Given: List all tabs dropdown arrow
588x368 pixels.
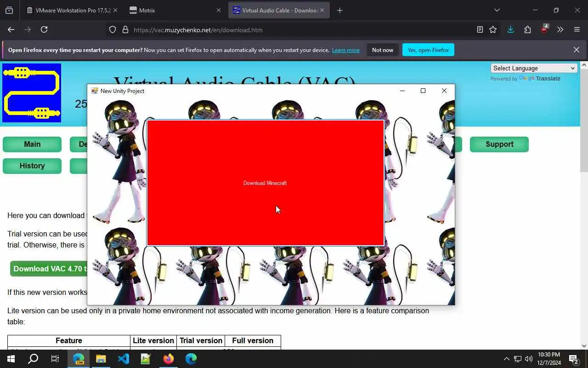Looking at the screenshot, I should [x=497, y=10].
